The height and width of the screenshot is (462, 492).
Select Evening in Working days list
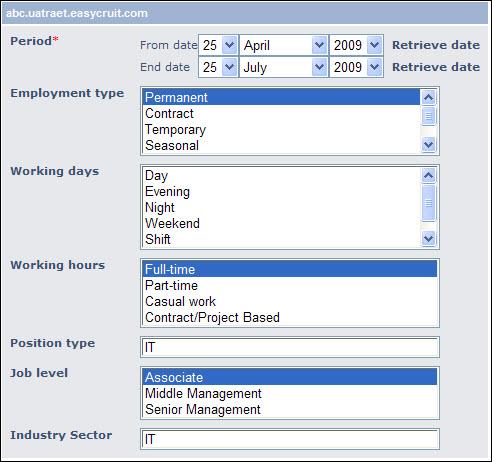[281, 191]
